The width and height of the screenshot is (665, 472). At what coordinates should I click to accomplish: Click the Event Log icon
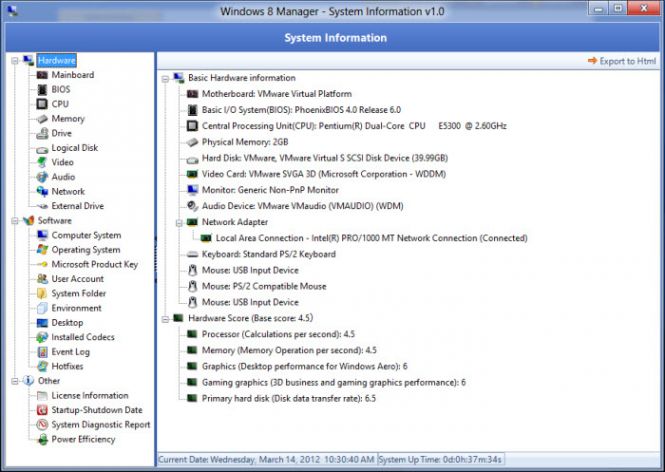coord(42,352)
